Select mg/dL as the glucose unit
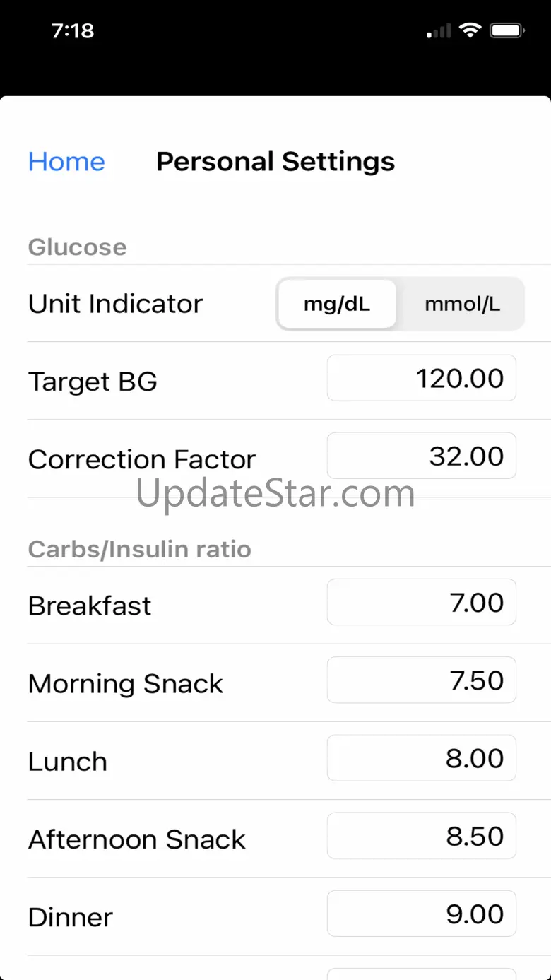The image size is (551, 980). tap(337, 304)
